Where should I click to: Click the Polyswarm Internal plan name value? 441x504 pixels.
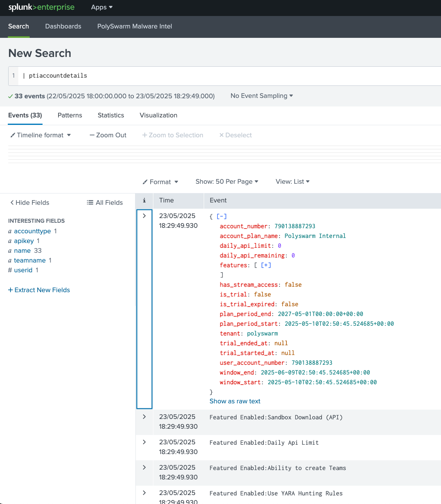click(x=315, y=236)
